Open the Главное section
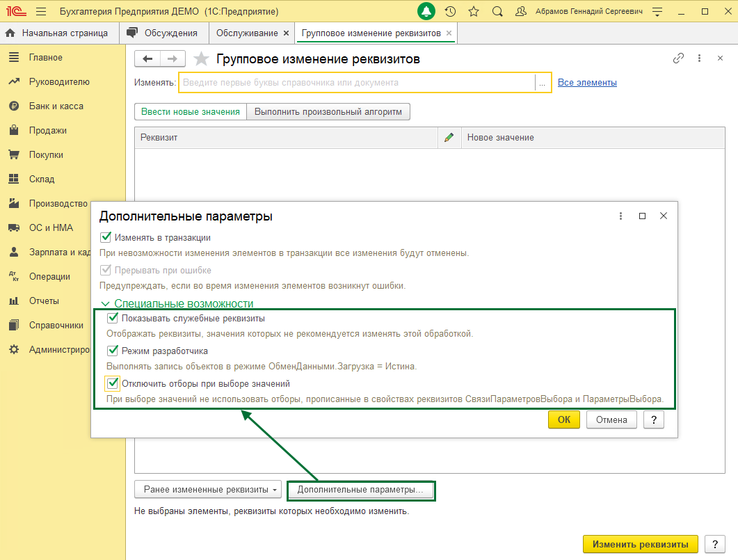738x560 pixels. point(45,58)
